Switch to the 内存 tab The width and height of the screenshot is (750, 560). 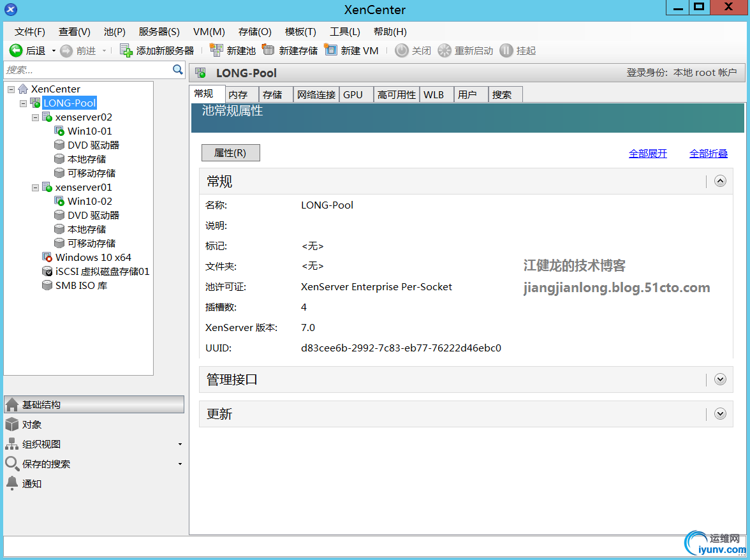(x=242, y=94)
